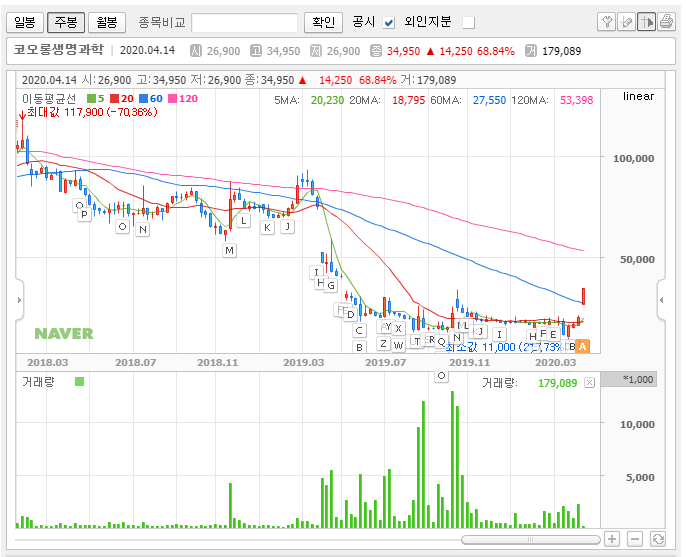Click the W disclosure marker
686x557 pixels.
click(x=398, y=346)
